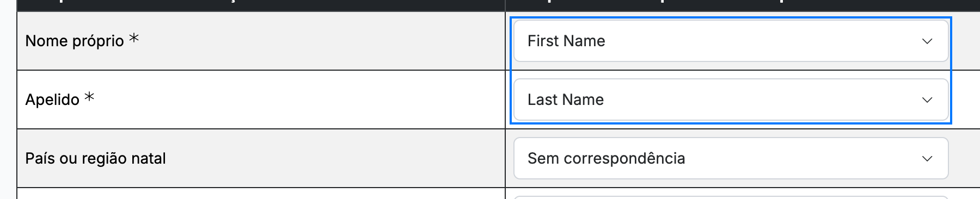Select the País ou região natal label
The width and height of the screenshot is (980, 199).
(x=95, y=158)
